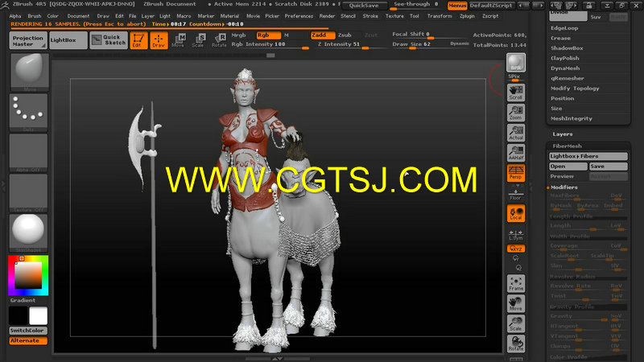The image size is (644, 362).
Task: Expand the ClayPolish section
Action: 565,58
